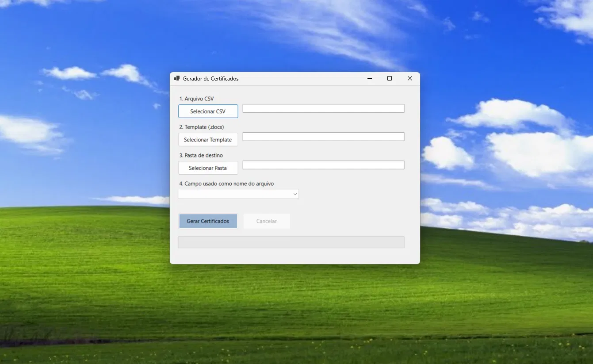Click the '3. Pasta de destino' label
Image resolution: width=593 pixels, height=364 pixels.
[x=201, y=155]
